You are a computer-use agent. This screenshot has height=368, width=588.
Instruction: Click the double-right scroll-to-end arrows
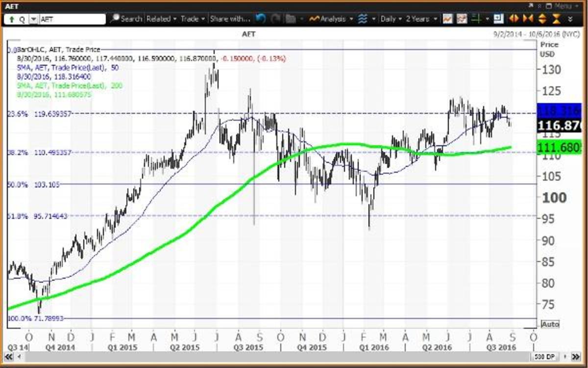576,356
